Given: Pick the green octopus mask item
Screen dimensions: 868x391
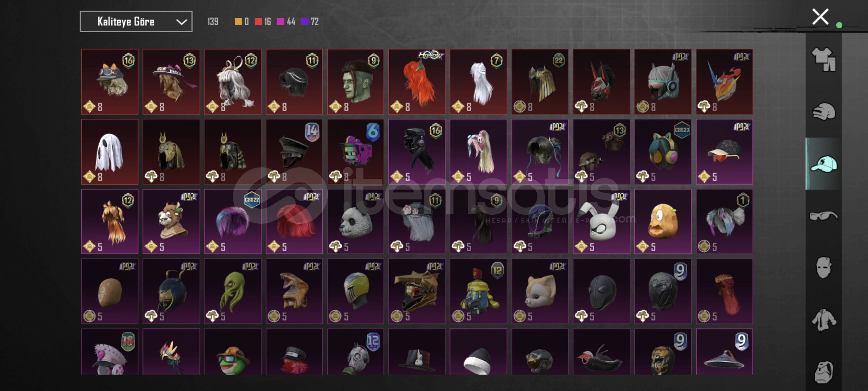Looking at the screenshot, I should [x=233, y=291].
